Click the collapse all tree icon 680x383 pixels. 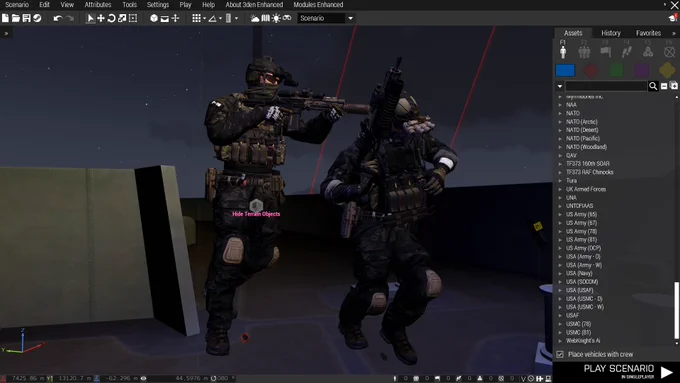[664, 86]
